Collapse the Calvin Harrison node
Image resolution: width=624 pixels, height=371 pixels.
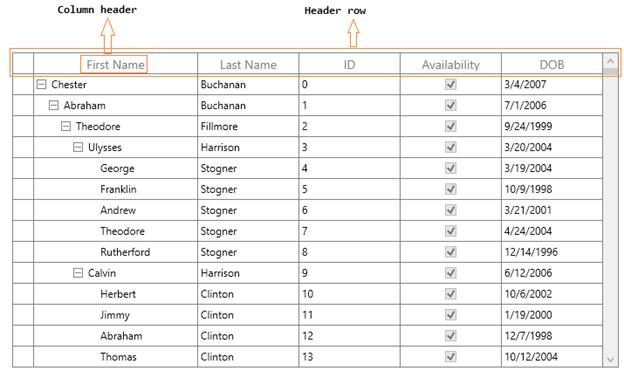(x=78, y=273)
